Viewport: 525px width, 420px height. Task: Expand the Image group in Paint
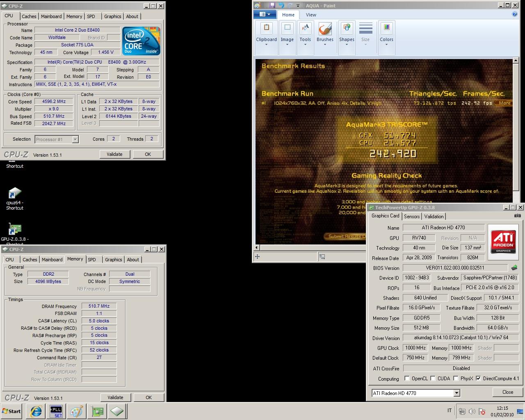pyautogui.click(x=287, y=38)
